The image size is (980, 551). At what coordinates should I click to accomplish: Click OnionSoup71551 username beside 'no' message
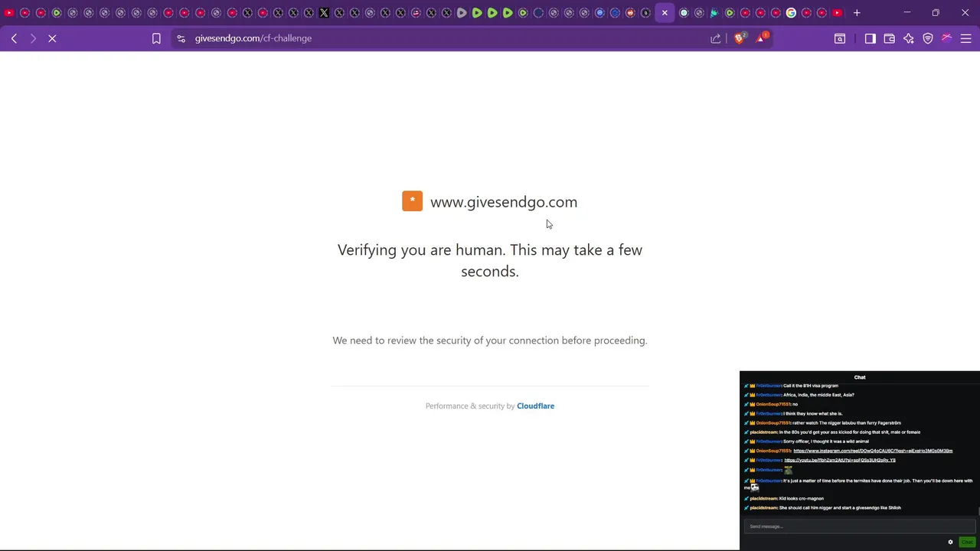(773, 404)
